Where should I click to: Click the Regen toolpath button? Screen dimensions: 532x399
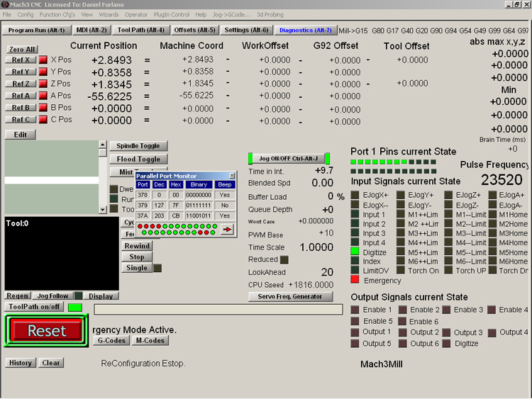click(x=18, y=296)
